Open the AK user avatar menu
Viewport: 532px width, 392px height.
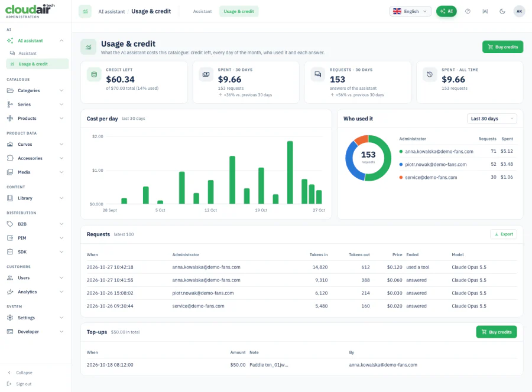[519, 11]
